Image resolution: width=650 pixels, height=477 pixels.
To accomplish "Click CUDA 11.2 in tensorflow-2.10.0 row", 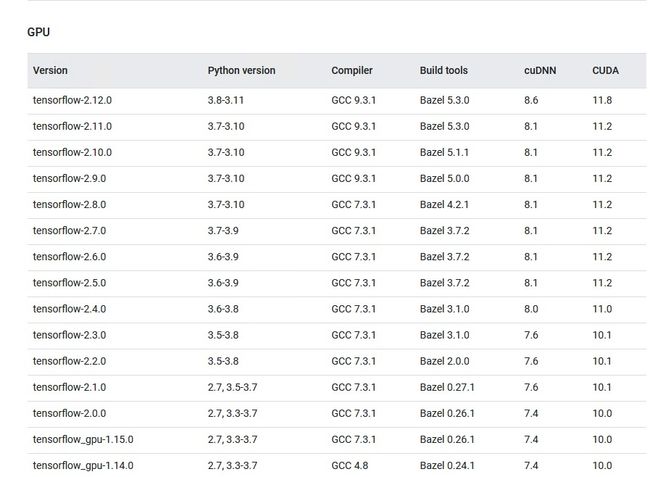I will coord(602,153).
